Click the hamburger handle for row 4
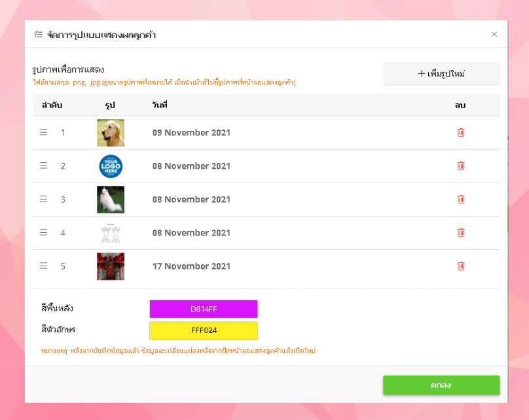This screenshot has width=529, height=420. (x=43, y=232)
